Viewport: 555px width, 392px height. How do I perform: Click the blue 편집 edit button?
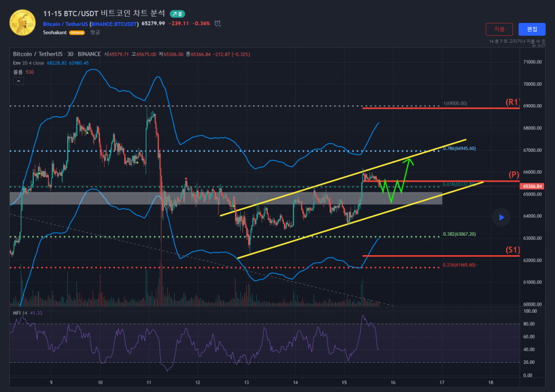[x=531, y=29]
